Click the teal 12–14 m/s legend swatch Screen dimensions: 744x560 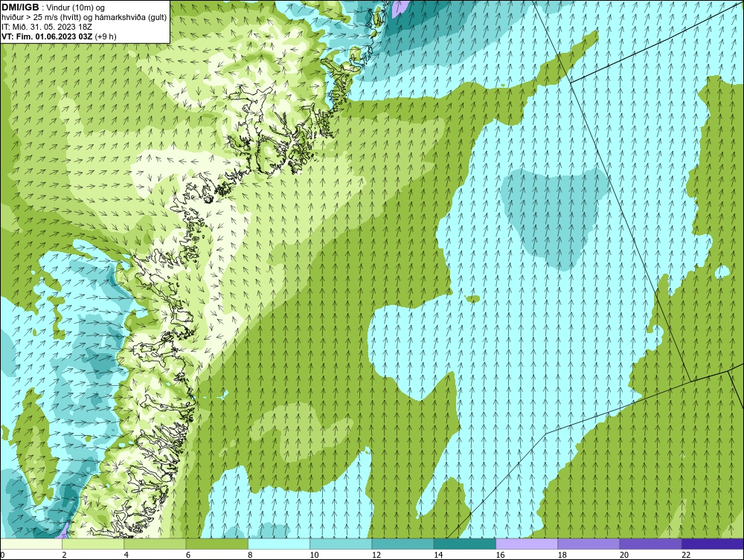(x=403, y=544)
